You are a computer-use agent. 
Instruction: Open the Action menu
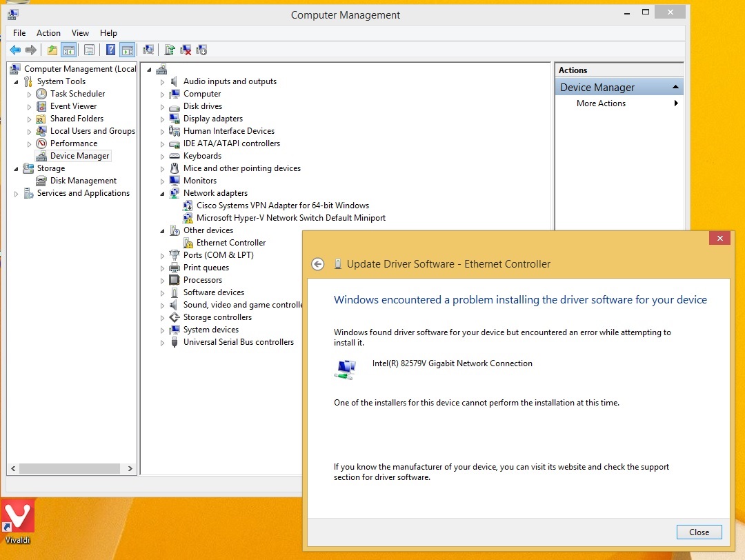tap(48, 33)
